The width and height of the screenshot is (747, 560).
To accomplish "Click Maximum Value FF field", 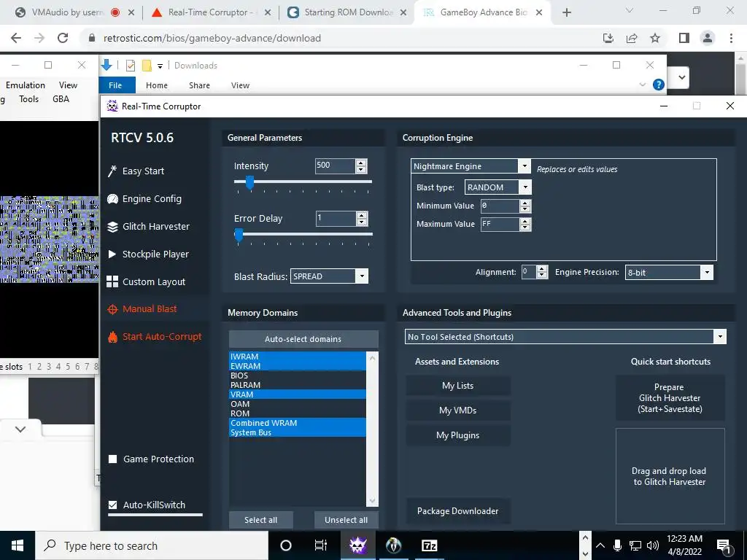I will (500, 224).
